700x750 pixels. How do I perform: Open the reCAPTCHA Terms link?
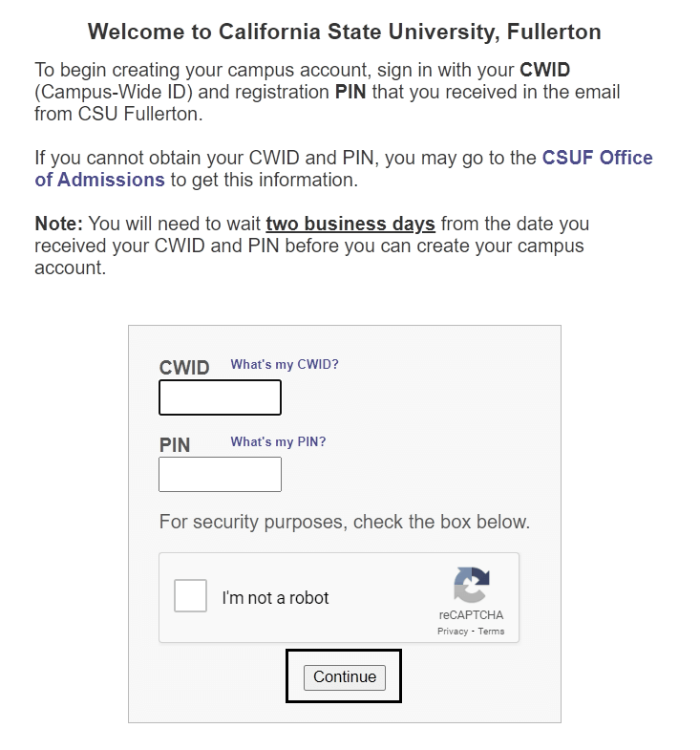pyautogui.click(x=491, y=632)
